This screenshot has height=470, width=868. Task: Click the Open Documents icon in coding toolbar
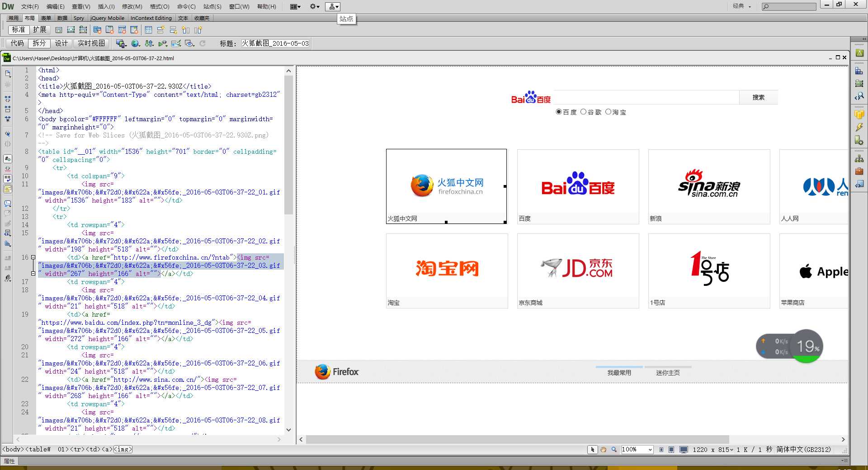8,73
